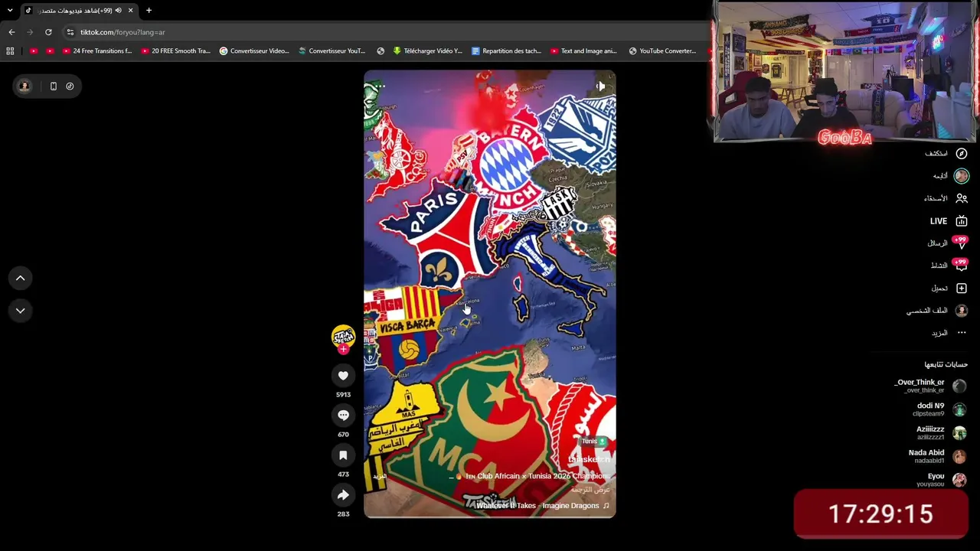
Task: Open the YouTube Converter bookmark
Action: tap(662, 51)
